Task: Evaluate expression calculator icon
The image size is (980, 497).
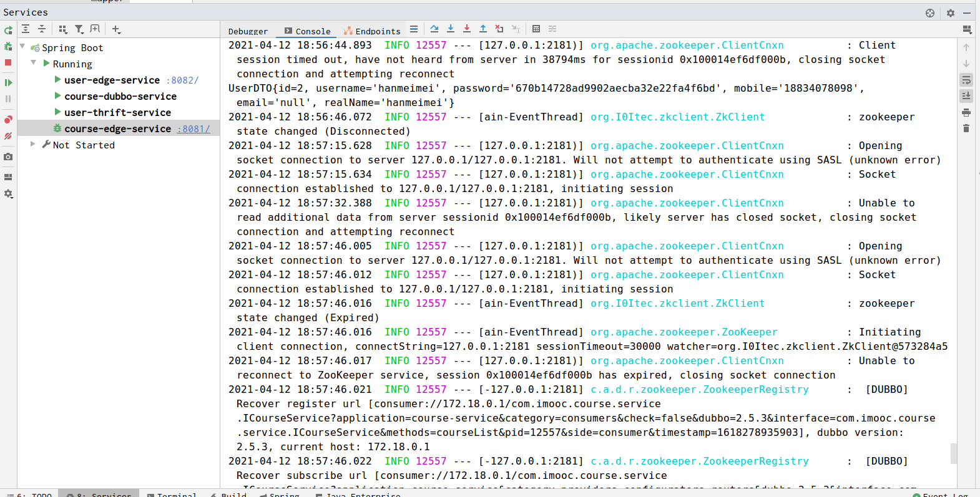Action: tap(536, 29)
